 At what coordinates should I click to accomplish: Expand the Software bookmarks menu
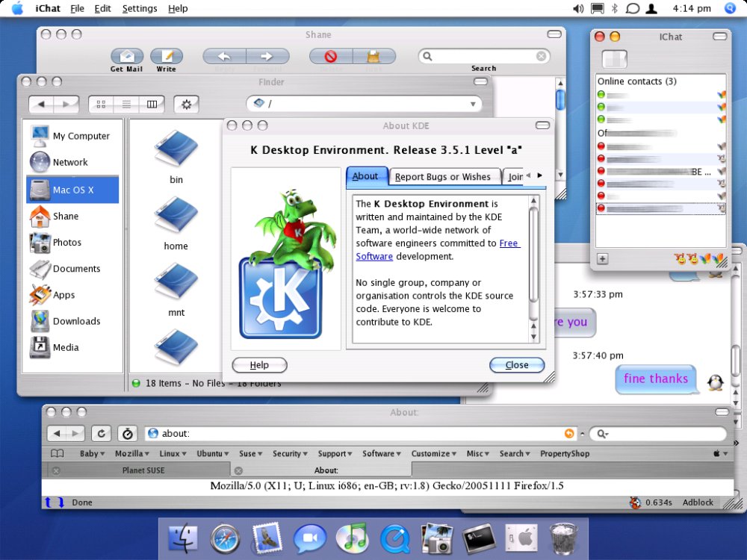point(382,454)
